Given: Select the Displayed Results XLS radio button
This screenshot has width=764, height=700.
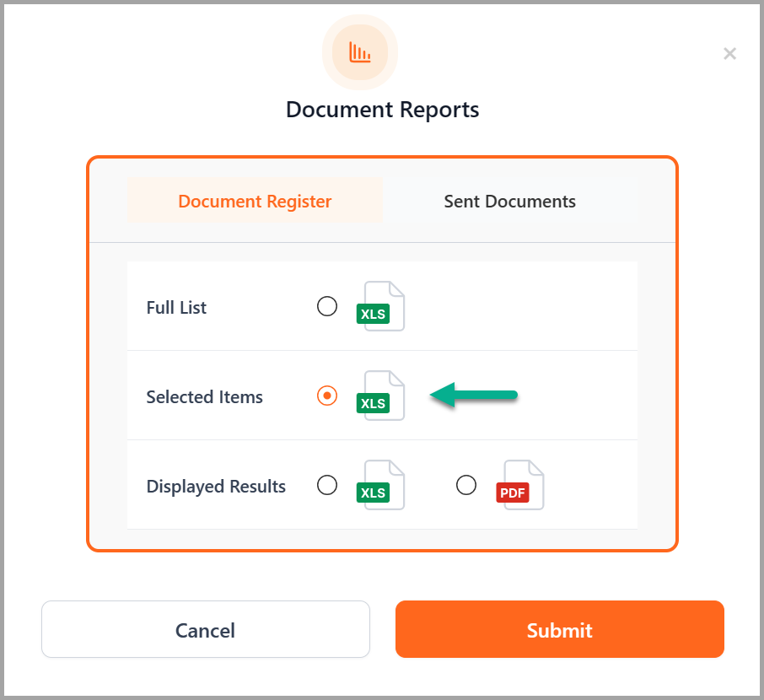Looking at the screenshot, I should tap(327, 485).
